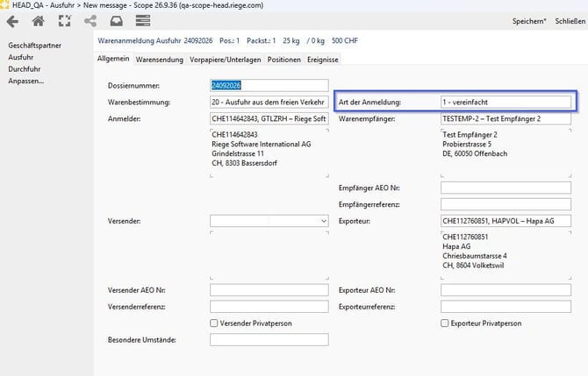The image size is (588, 376).
Task: Open the inbox tray icon
Action: (x=116, y=21)
